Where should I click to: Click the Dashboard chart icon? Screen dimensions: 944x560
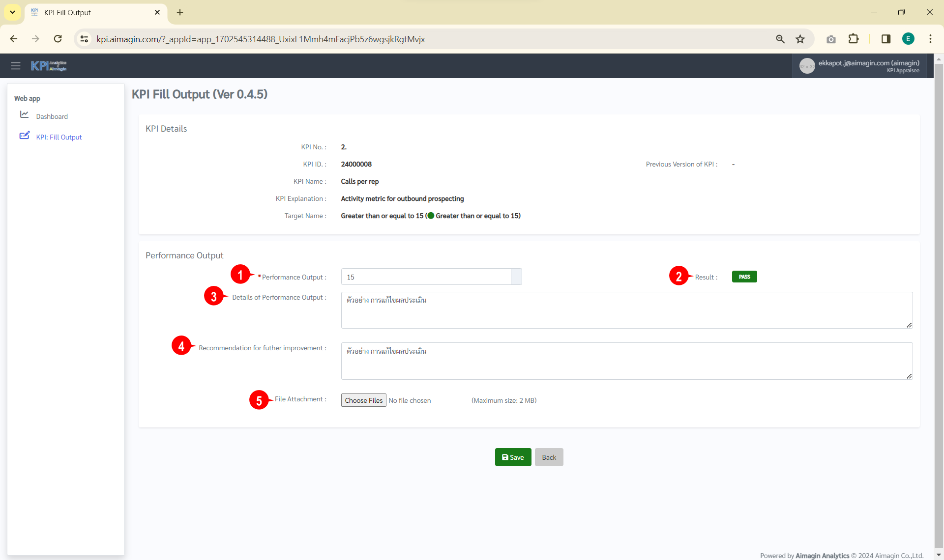(x=24, y=115)
